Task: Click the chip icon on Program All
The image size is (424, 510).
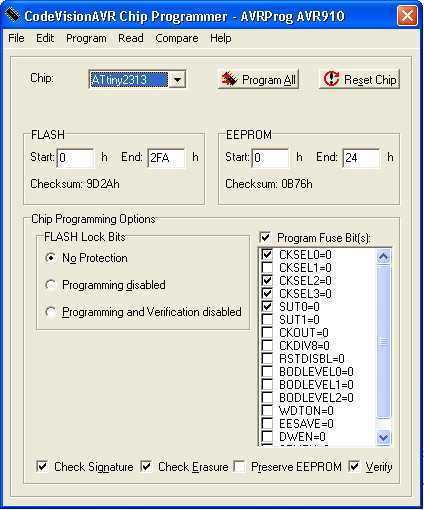Action: click(x=229, y=79)
